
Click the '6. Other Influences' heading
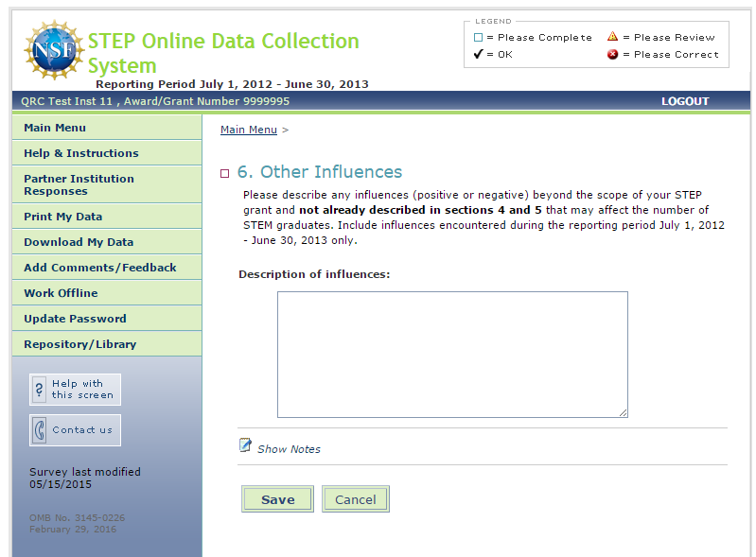pyautogui.click(x=320, y=172)
